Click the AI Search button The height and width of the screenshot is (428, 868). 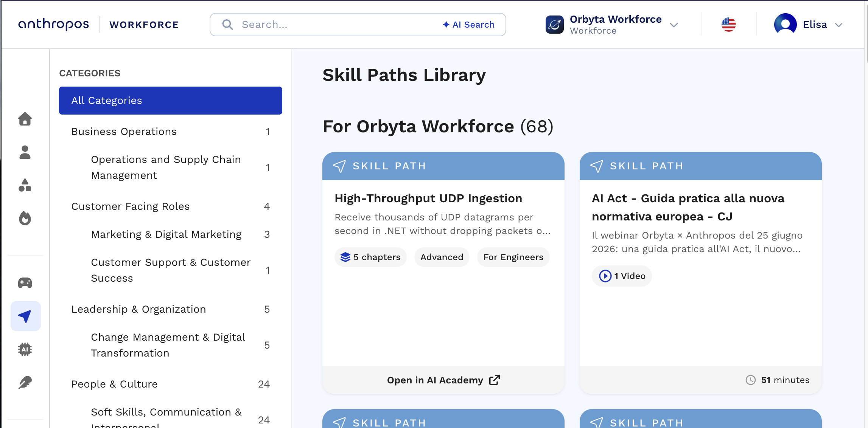tap(468, 25)
